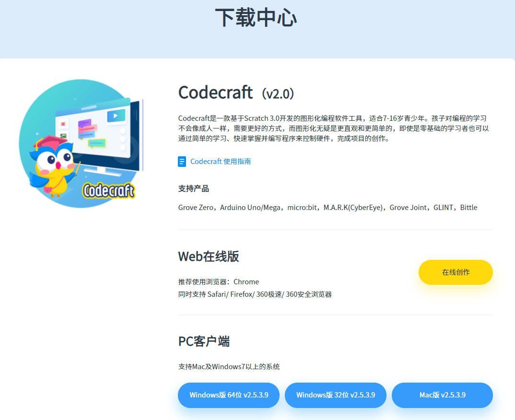The width and height of the screenshot is (515, 420).
Task: Click the supported products list starting with Grove Zero
Action: [x=328, y=208]
